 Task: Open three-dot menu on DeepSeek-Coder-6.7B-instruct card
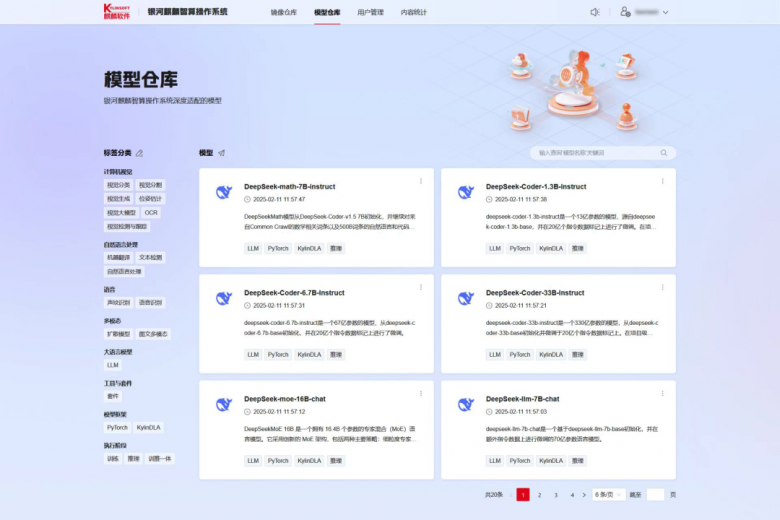(421, 288)
